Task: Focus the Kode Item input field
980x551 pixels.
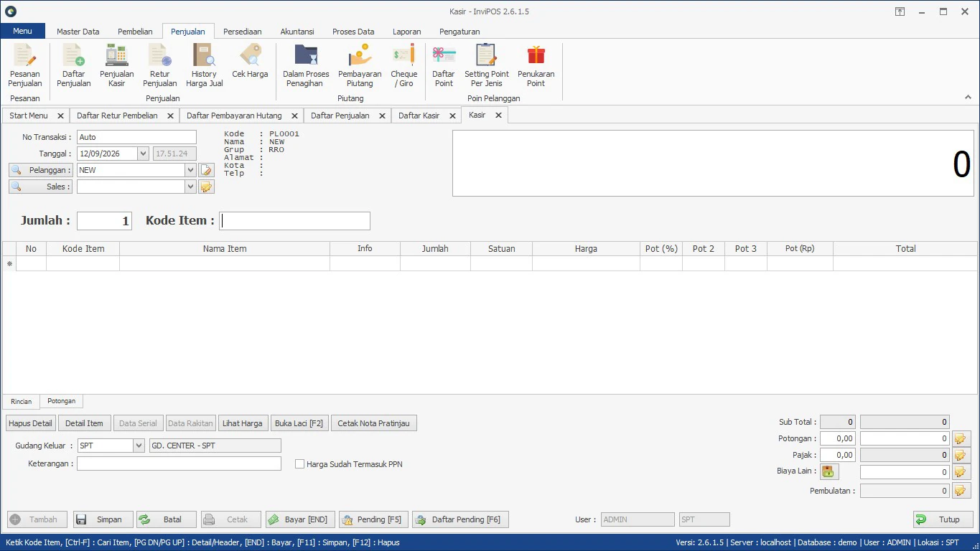Action: click(295, 221)
